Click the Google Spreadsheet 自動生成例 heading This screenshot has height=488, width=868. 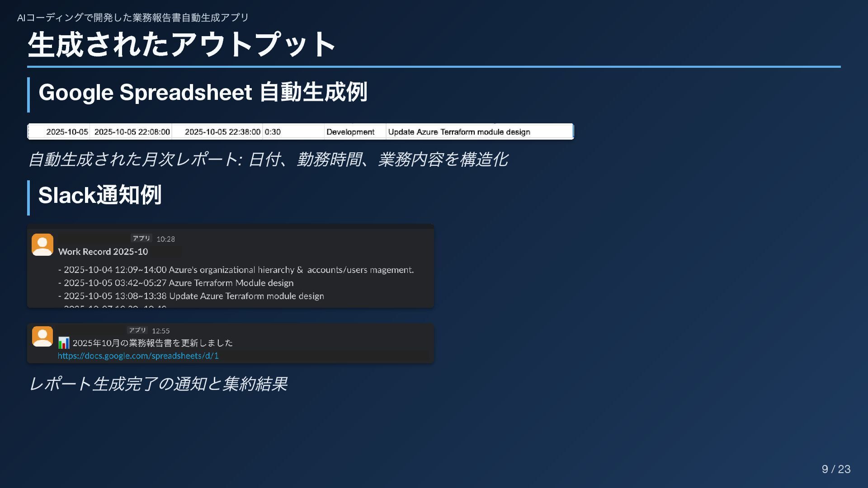(203, 92)
